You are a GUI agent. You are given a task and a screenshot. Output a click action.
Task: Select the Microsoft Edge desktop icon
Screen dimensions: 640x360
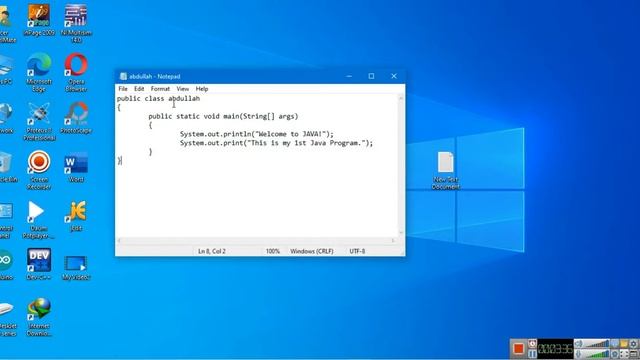39,72
